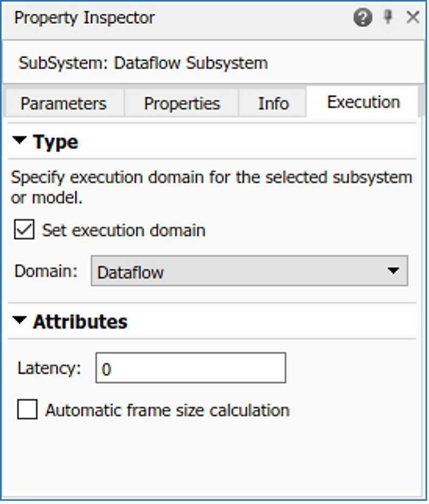Open the Properties tab
Viewport: 429px width, 504px height.
(x=181, y=103)
